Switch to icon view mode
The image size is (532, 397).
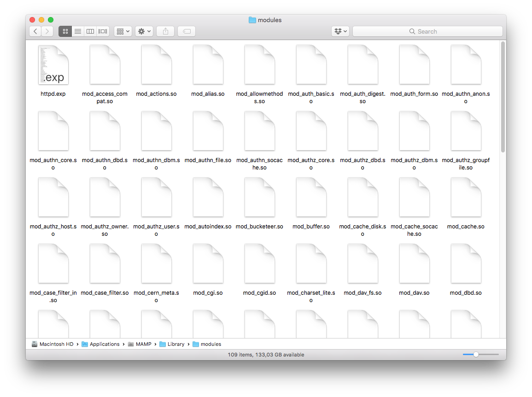click(x=65, y=31)
